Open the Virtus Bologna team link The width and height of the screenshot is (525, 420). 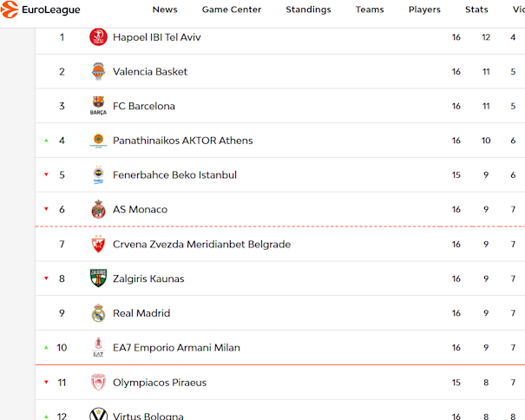(148, 416)
